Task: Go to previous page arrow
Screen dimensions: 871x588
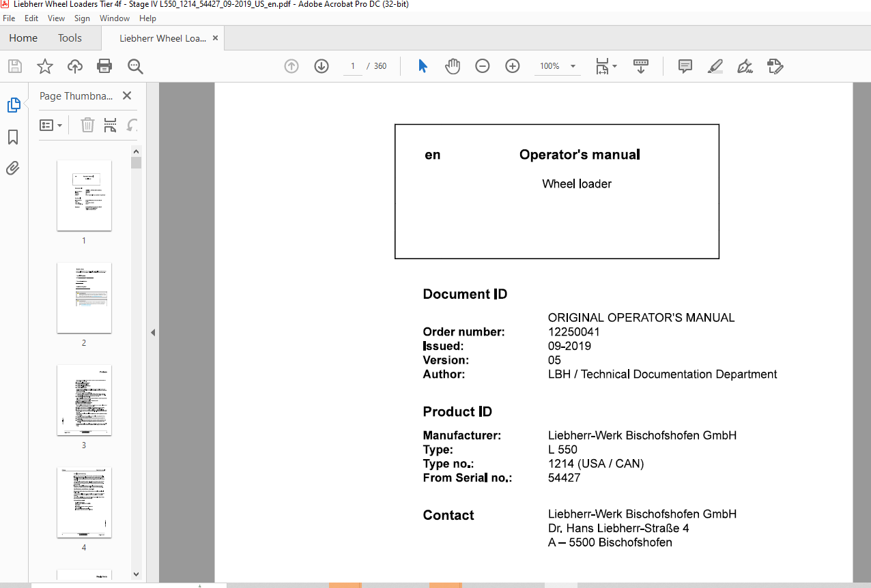Action: coord(291,66)
